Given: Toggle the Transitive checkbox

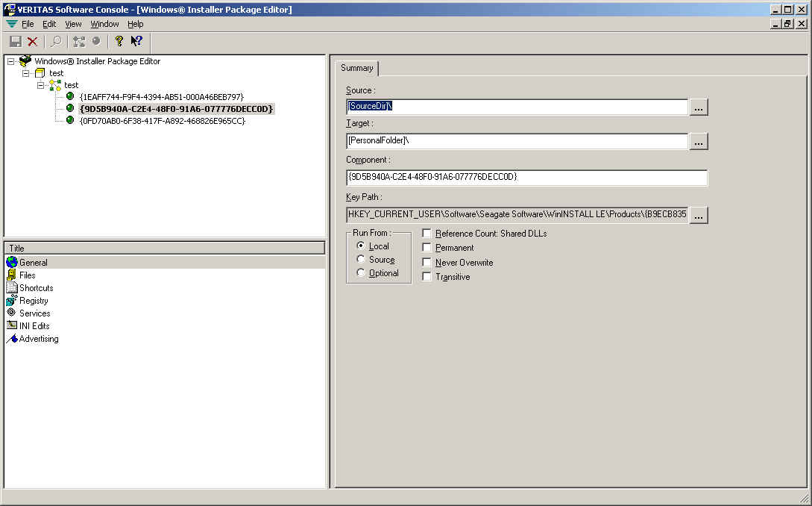Looking at the screenshot, I should click(x=427, y=277).
